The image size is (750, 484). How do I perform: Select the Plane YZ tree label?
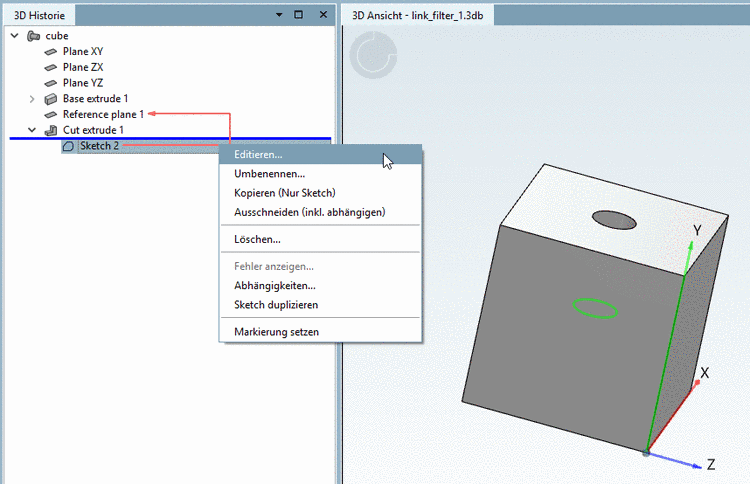83,83
